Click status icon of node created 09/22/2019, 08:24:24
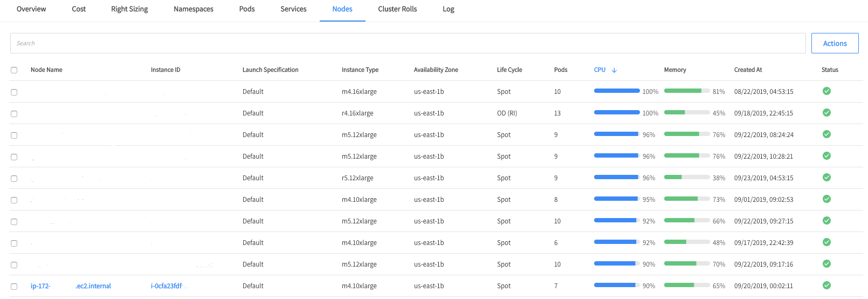The width and height of the screenshot is (868, 299). click(826, 134)
